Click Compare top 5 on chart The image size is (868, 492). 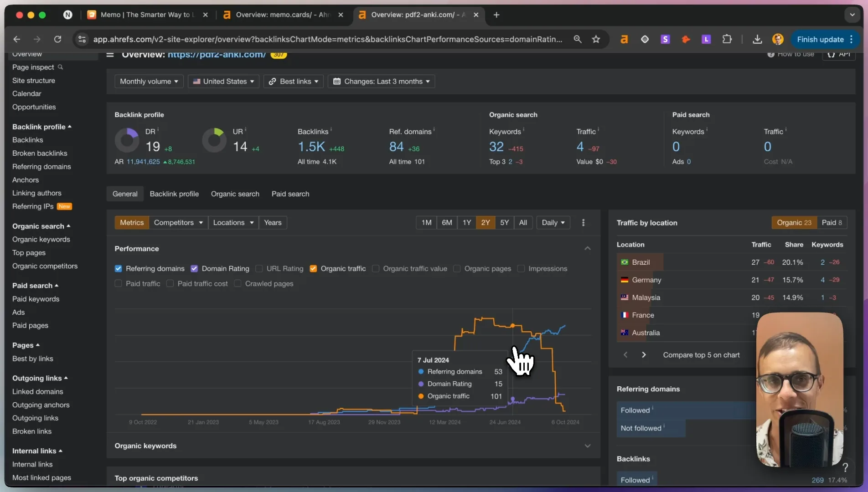[701, 355]
